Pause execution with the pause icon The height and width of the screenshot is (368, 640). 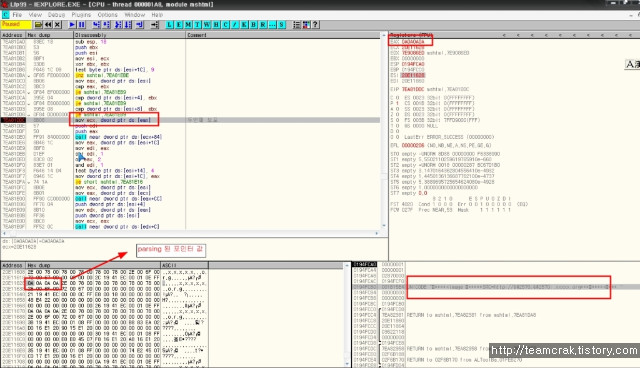coord(82,25)
